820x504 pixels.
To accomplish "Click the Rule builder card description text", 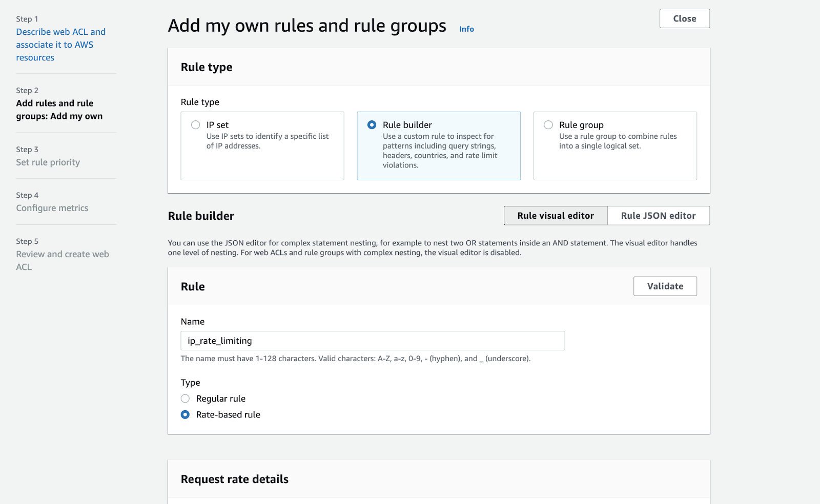I will click(x=440, y=151).
